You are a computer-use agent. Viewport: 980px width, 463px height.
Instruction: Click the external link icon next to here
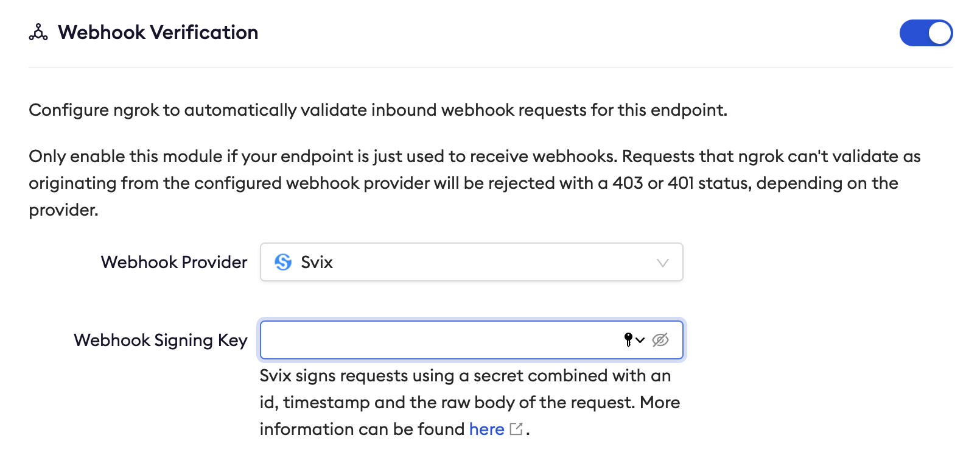(516, 429)
